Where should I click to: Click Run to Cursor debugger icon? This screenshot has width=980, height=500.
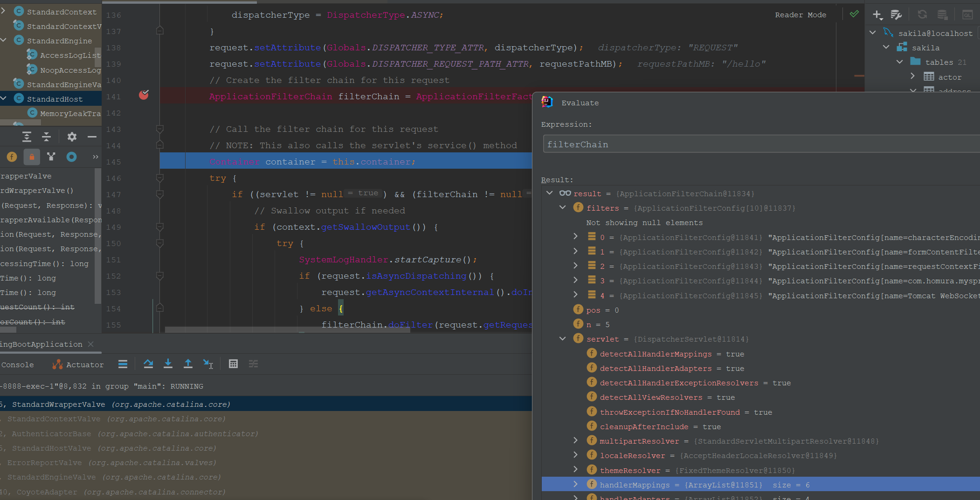(208, 364)
